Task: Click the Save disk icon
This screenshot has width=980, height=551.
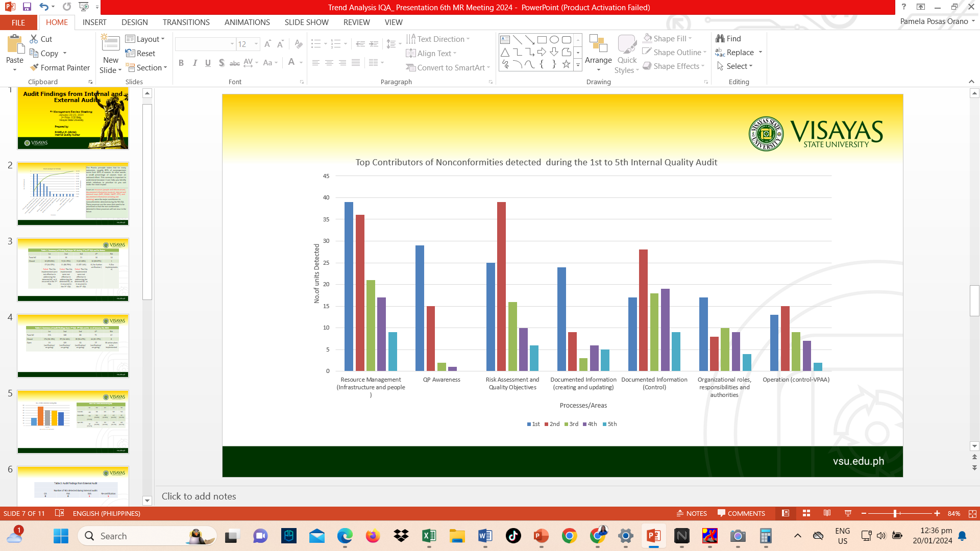Action: (27, 7)
